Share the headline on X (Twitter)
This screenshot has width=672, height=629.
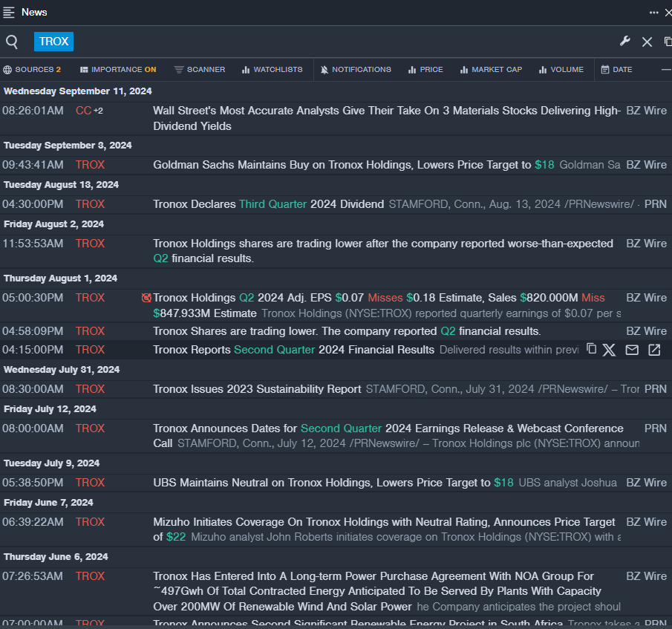(x=609, y=350)
